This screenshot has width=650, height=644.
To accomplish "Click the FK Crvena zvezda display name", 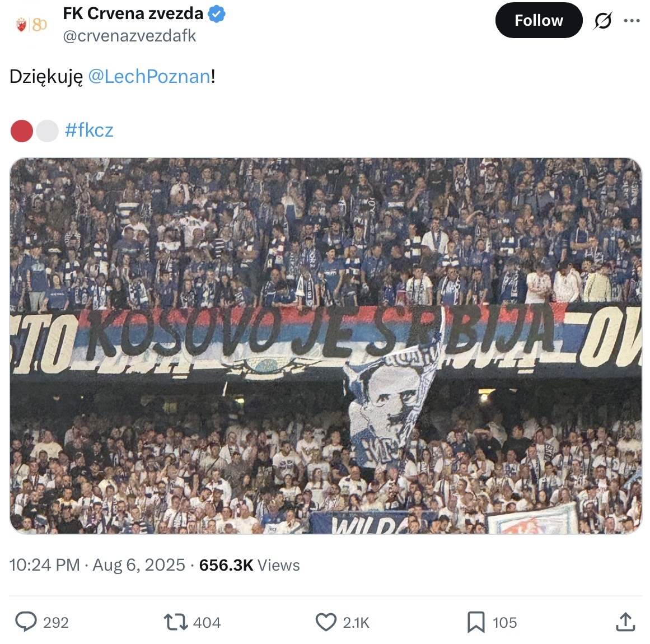I will (133, 13).
